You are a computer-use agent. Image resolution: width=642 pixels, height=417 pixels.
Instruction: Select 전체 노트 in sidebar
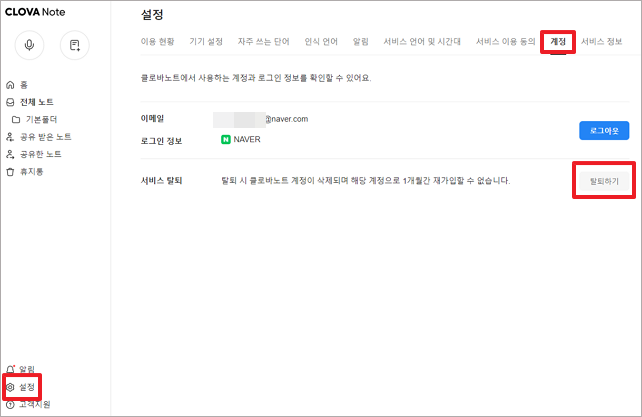(38, 102)
